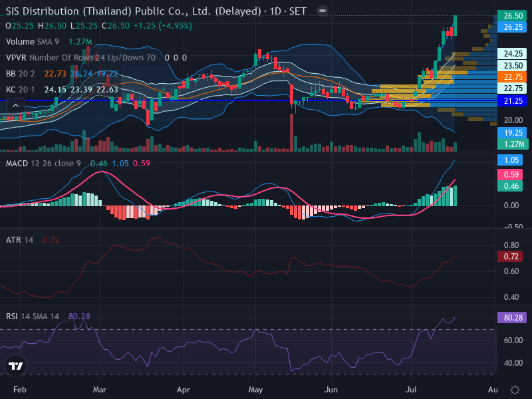Click the 20.00 price scale label
Image resolution: width=532 pixels, height=399 pixels.
click(513, 120)
